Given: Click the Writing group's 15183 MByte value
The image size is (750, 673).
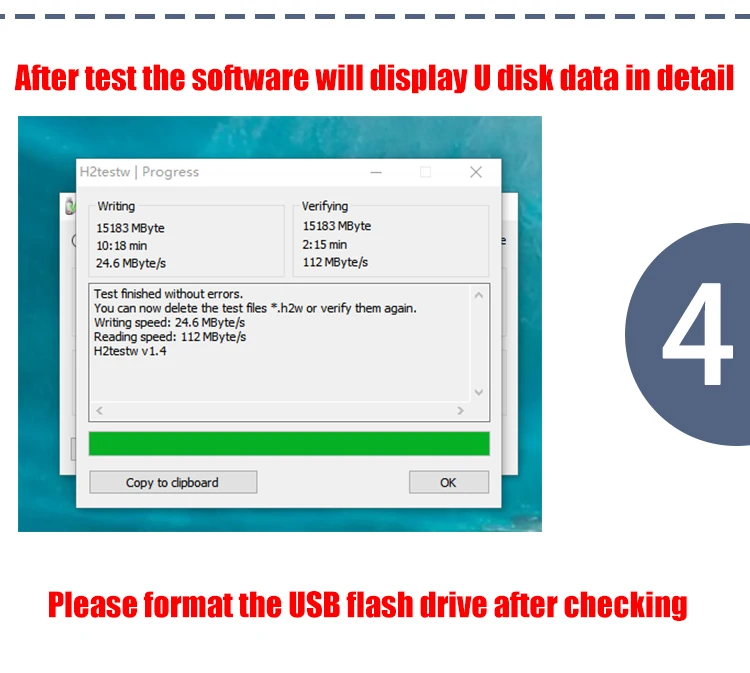Looking at the screenshot, I should [131, 228].
